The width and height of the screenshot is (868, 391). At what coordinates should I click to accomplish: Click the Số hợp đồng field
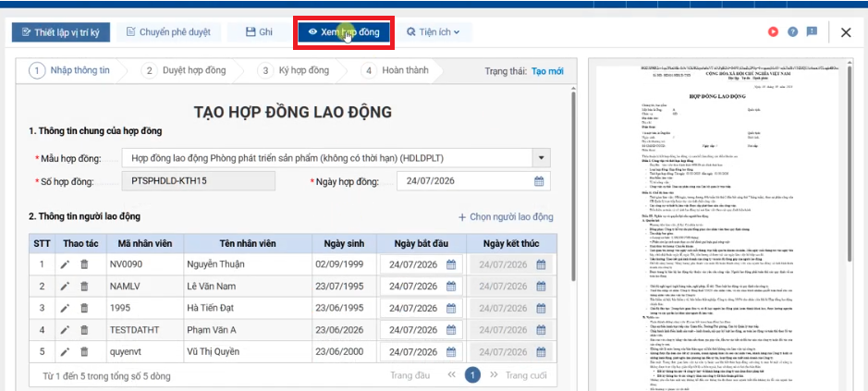pos(198,181)
